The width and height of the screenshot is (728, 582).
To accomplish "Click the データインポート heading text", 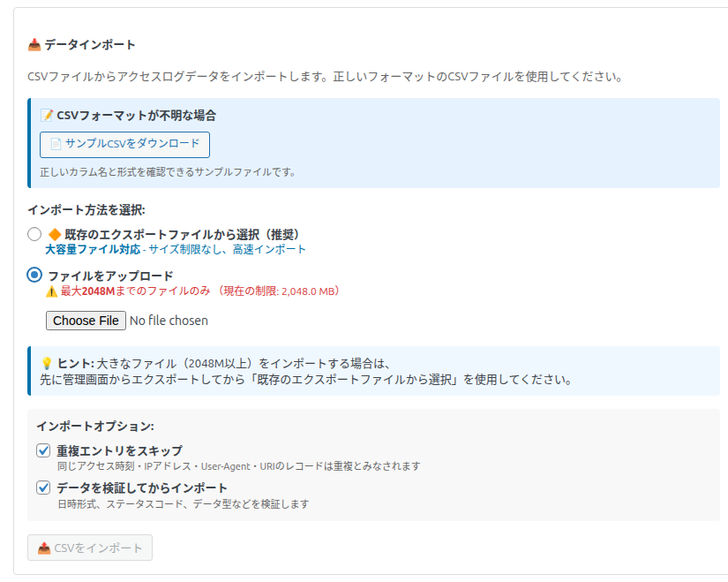I will [90, 45].
